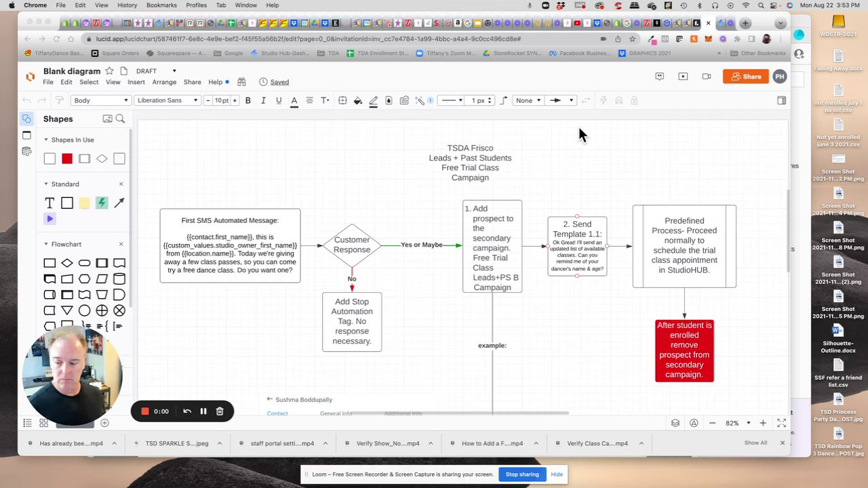Click Stop sharing in Loom bar
The width and height of the screenshot is (868, 488).
click(x=522, y=474)
